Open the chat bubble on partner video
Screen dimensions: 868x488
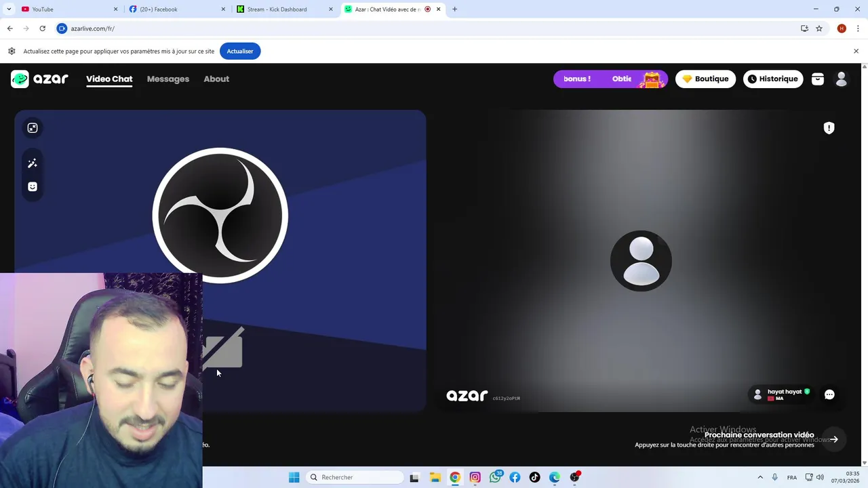point(829,394)
